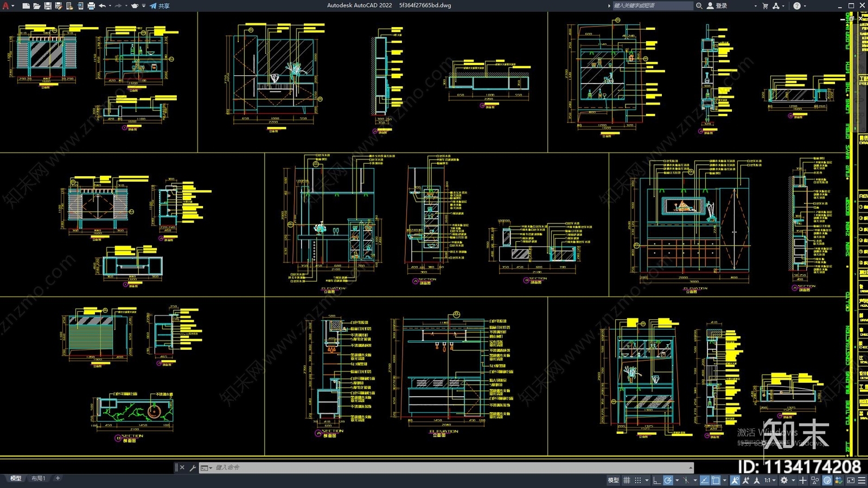Open the 1:1 annotation scale dropdown
Viewport: 868px width, 488px height.
770,480
